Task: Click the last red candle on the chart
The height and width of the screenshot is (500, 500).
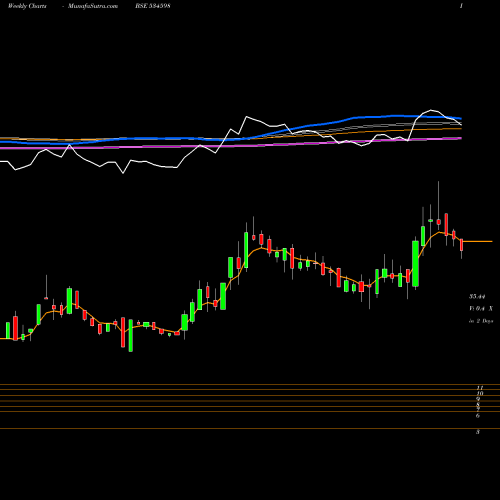Action: coord(462,245)
